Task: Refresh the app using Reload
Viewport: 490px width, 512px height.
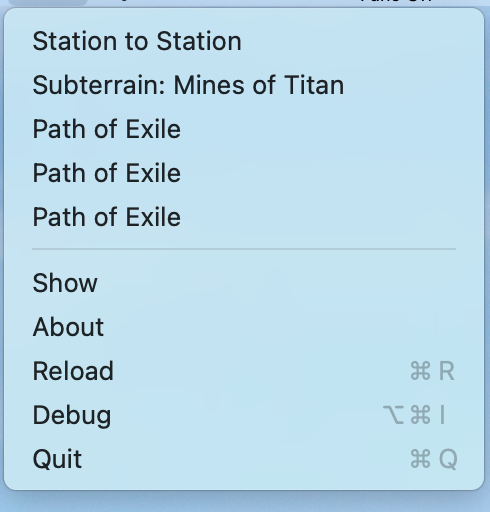Action: pyautogui.click(x=244, y=371)
